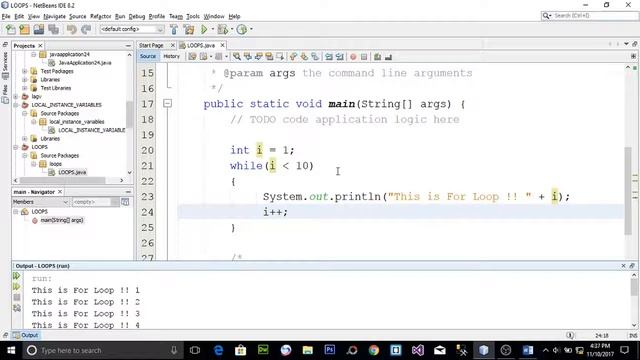Expand the Test Packages tree node
Screen dimensions: 640x360
click(x=25, y=71)
